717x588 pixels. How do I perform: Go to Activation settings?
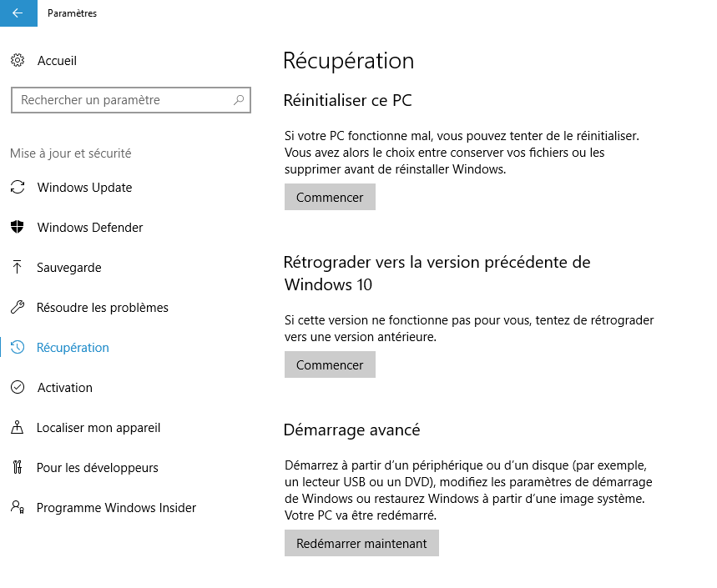65,388
